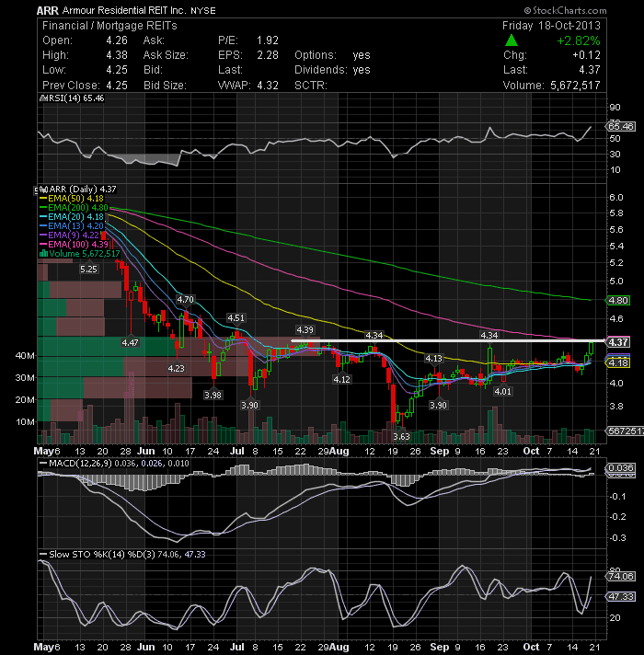644x655 pixels.
Task: Click the VWAP value 4.32
Action: click(x=268, y=86)
